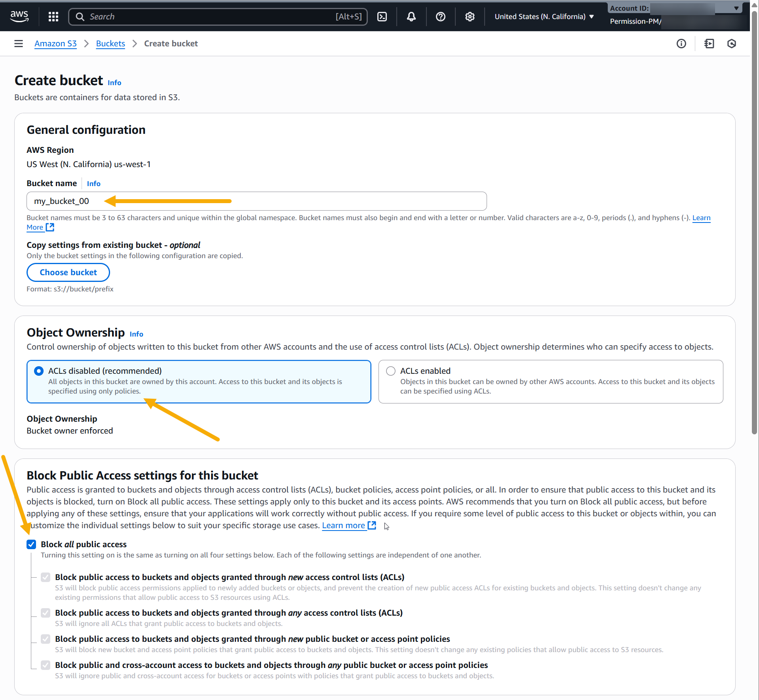
Task: Toggle the hamburger side navigation menu
Action: click(x=19, y=44)
